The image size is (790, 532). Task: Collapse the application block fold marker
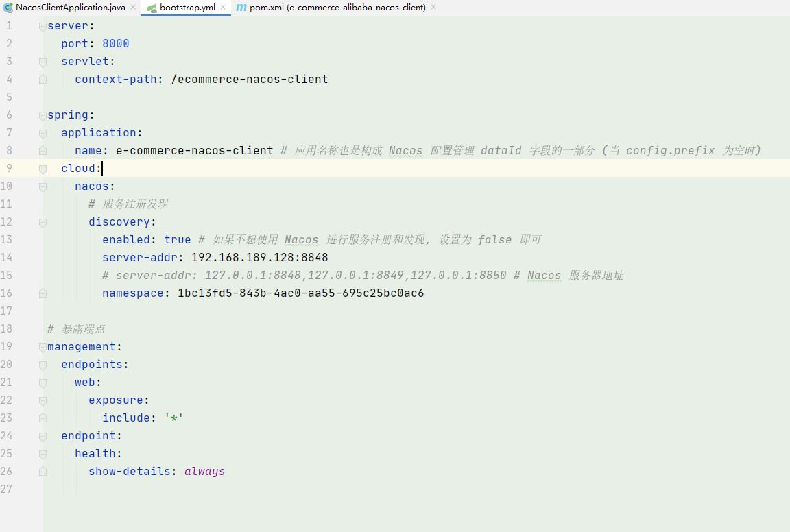click(x=43, y=133)
